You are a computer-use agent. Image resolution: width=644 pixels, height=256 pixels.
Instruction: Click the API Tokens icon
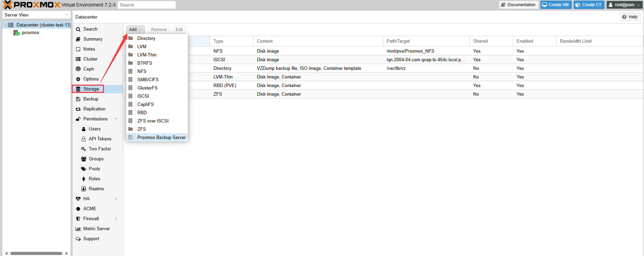84,139
